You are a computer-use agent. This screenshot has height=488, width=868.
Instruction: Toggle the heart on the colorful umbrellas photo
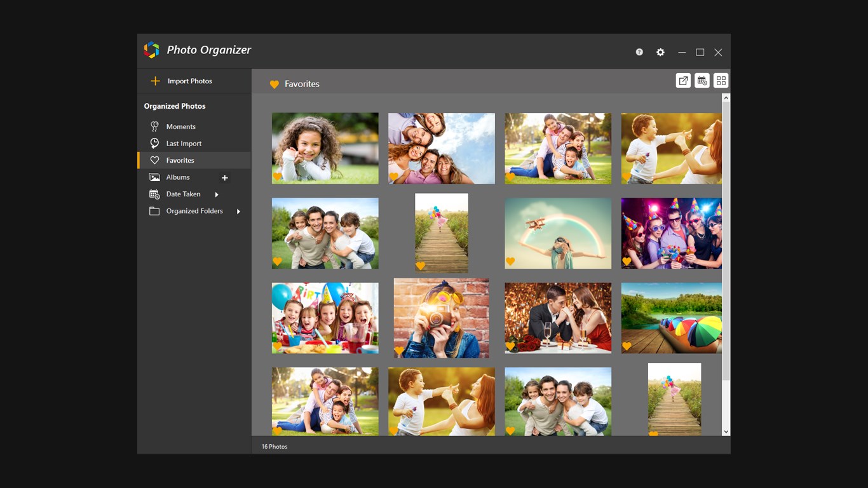(x=627, y=346)
